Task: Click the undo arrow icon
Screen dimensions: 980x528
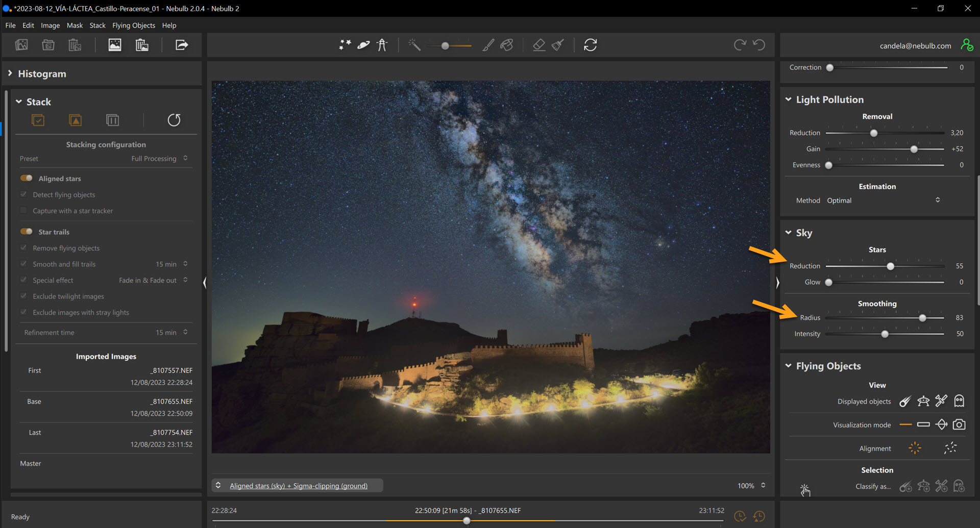Action: click(759, 45)
